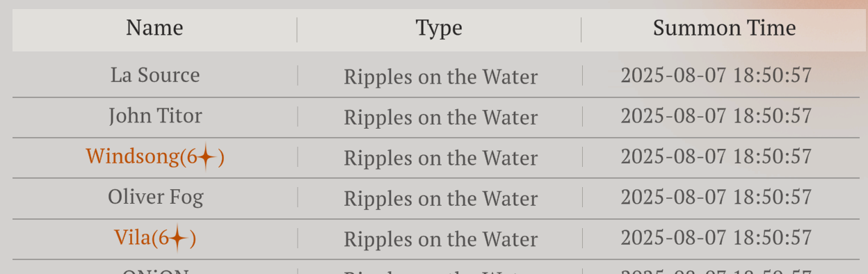This screenshot has height=274, width=868.
Task: Click the banner type in Windsong row
Action: (x=441, y=158)
